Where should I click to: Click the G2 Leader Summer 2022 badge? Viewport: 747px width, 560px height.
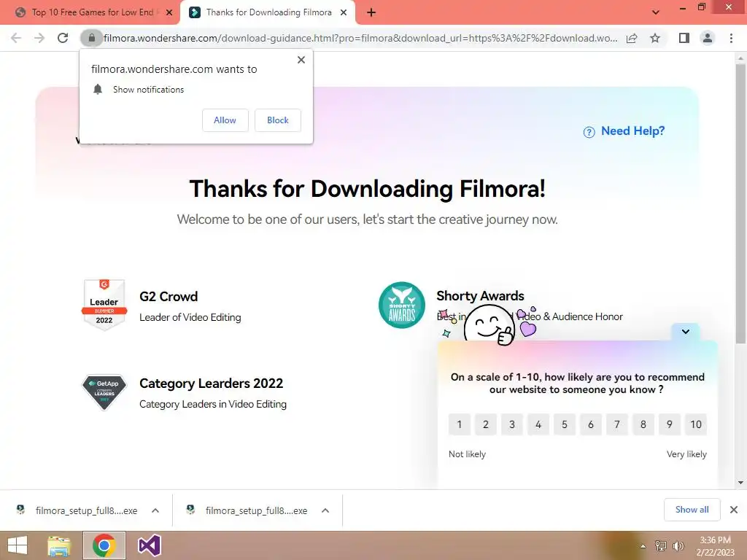pyautogui.click(x=104, y=304)
